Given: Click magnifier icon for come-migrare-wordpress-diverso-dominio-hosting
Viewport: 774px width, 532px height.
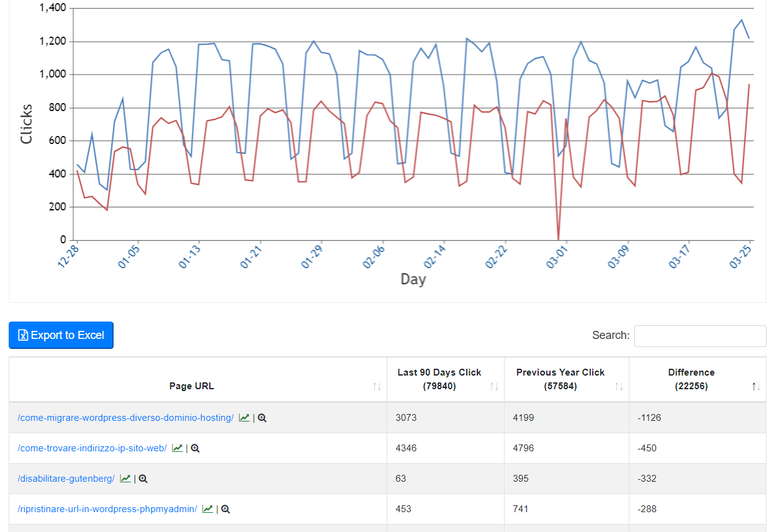Looking at the screenshot, I should click(262, 418).
